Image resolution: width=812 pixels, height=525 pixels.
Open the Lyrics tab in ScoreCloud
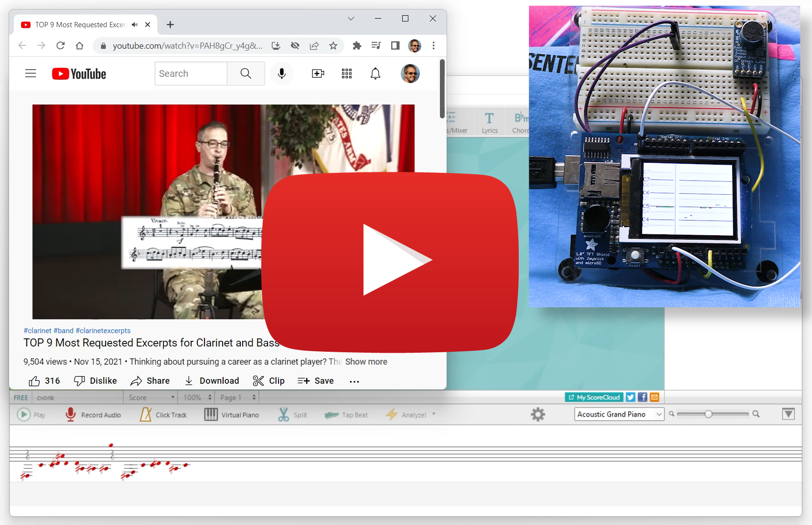[x=490, y=122]
